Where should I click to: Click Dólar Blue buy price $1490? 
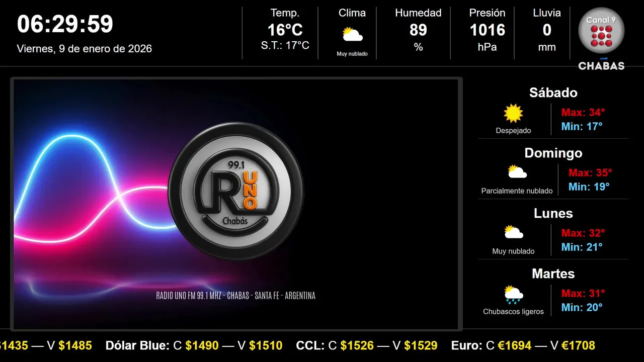[202, 345]
